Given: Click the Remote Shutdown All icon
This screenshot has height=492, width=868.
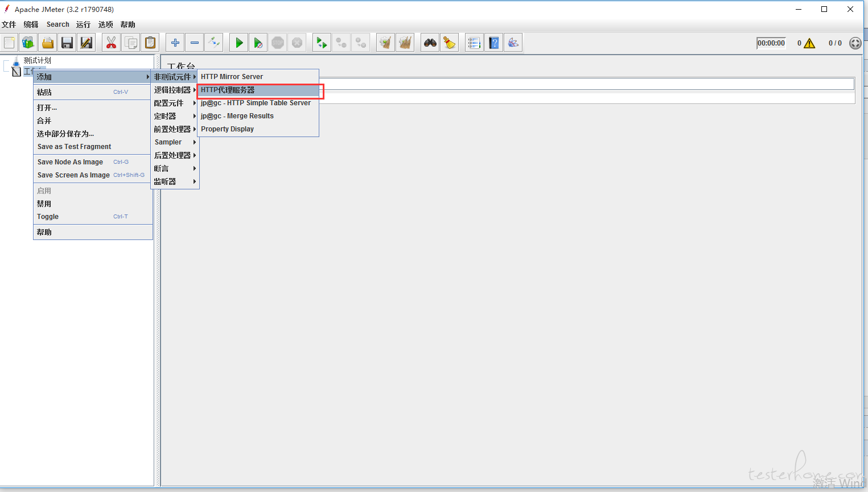Looking at the screenshot, I should pos(361,43).
